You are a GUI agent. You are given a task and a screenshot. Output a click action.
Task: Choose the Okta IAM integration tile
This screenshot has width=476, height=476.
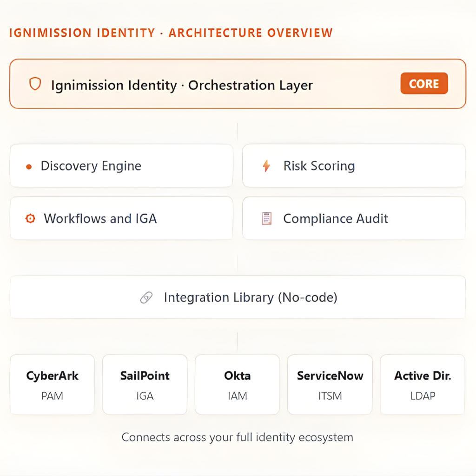237,384
